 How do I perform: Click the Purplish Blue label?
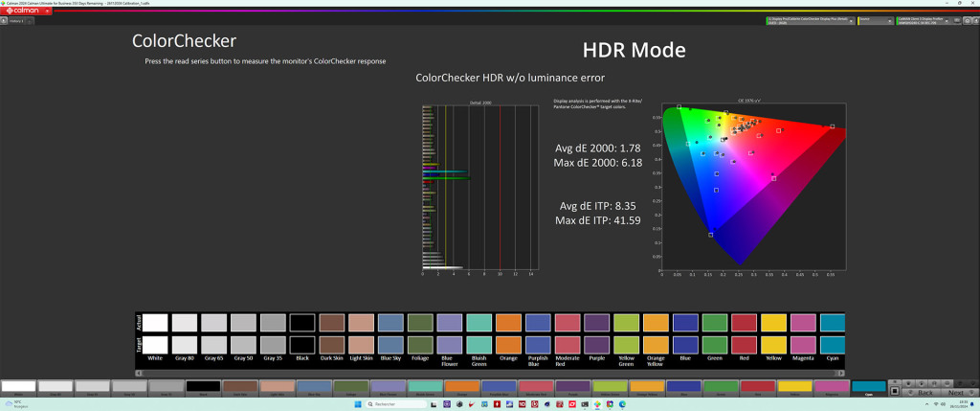pyautogui.click(x=538, y=360)
